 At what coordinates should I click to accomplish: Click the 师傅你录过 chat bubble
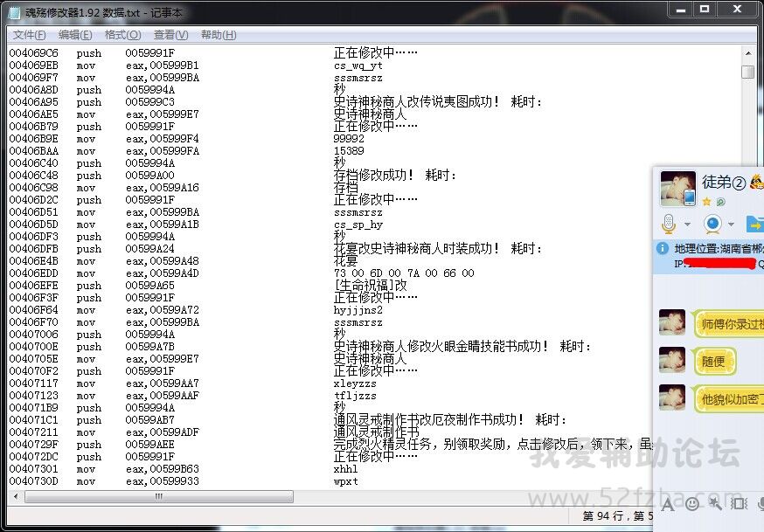pos(729,324)
